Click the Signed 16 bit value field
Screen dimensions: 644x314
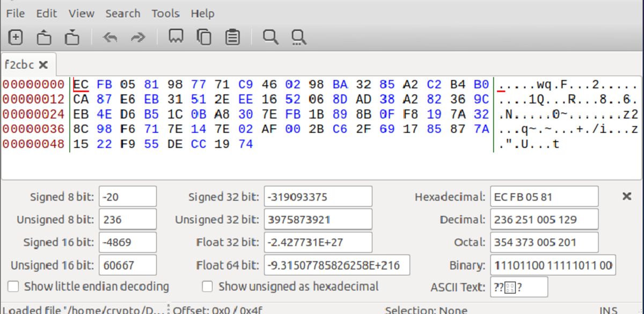128,242
